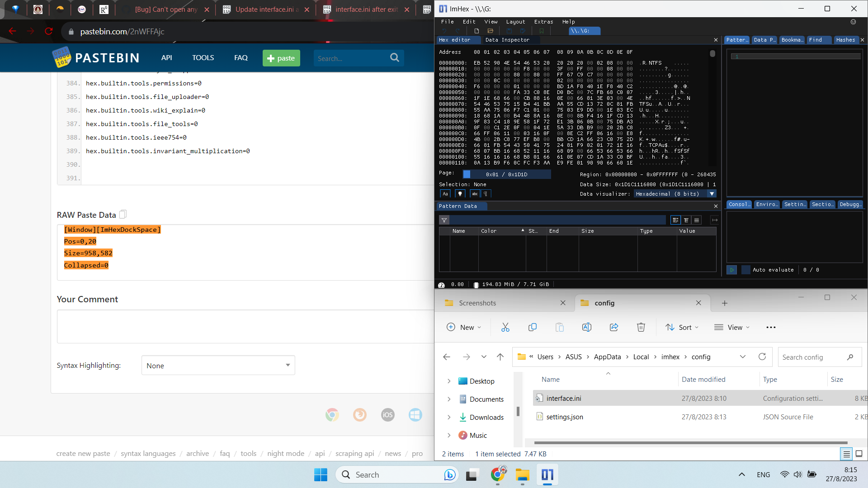Click the Page navigation slider in hex editor
Screen dimensions: 868x488
(x=468, y=174)
